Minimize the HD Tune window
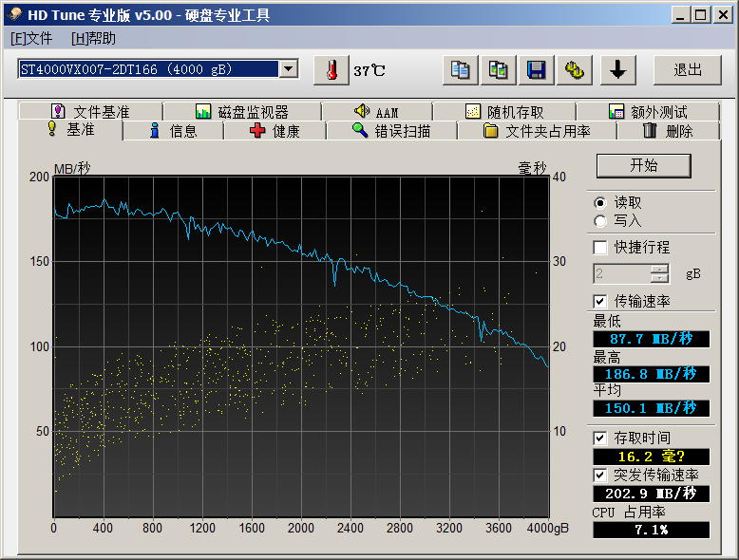739x560 pixels. (x=680, y=14)
